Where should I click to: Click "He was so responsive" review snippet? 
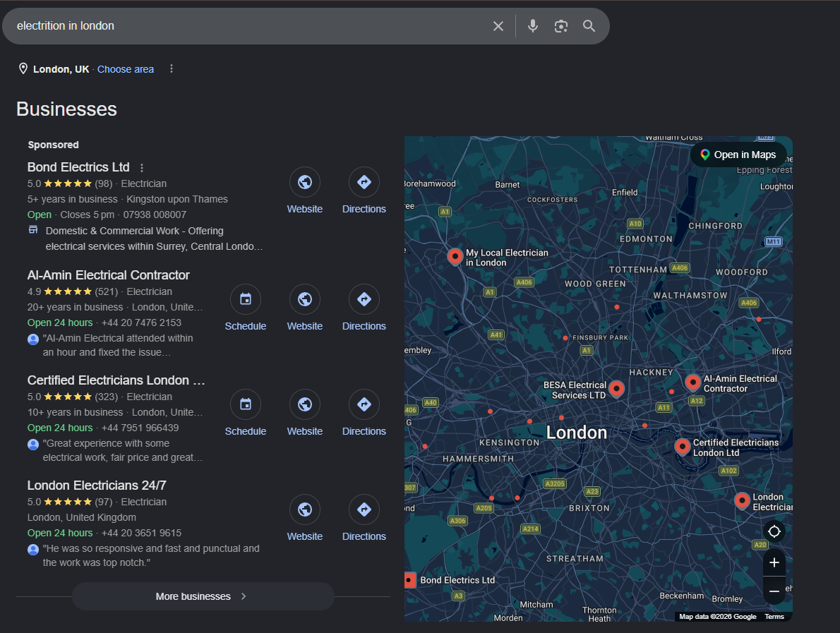(x=151, y=555)
